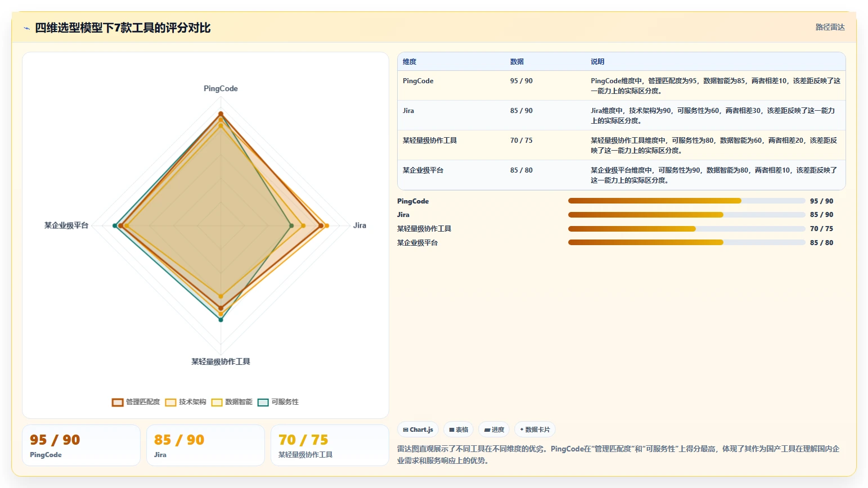Click the 95 / 90 value beside PingCode bar
Screen dimensions: 868x488
pos(821,201)
